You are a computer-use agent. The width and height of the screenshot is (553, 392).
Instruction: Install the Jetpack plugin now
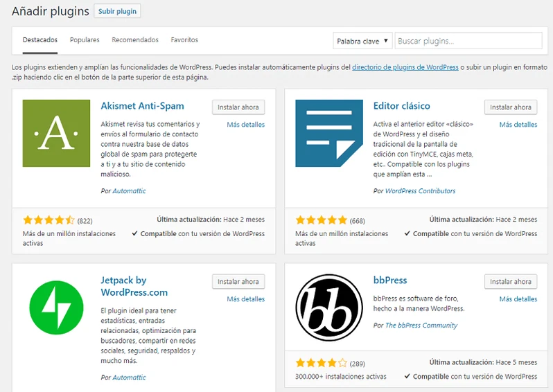click(238, 282)
